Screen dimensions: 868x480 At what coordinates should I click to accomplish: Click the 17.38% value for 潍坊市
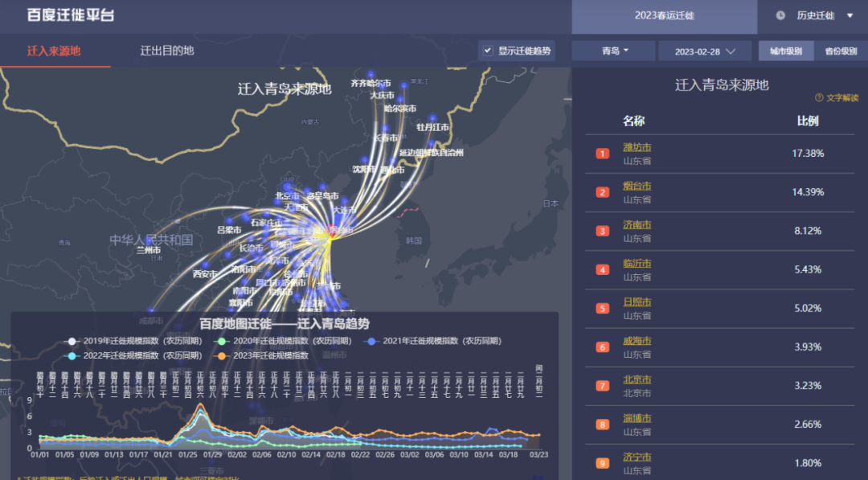point(808,154)
